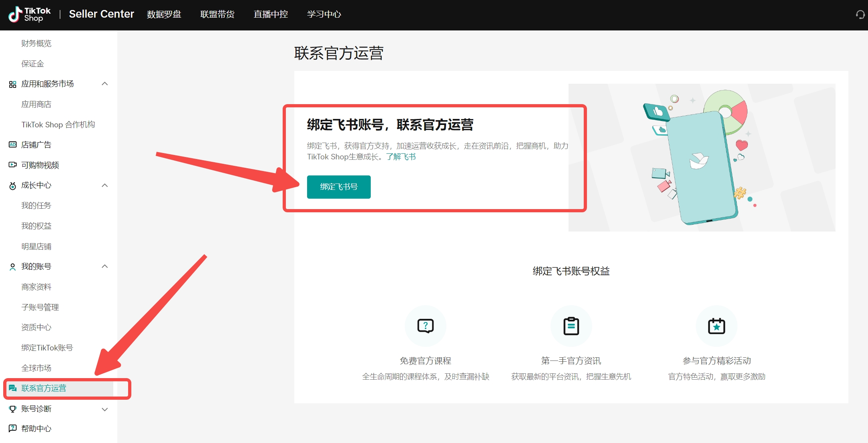The image size is (868, 443).
Task: Click the 店铺广告 AD icon
Action: pos(13,145)
